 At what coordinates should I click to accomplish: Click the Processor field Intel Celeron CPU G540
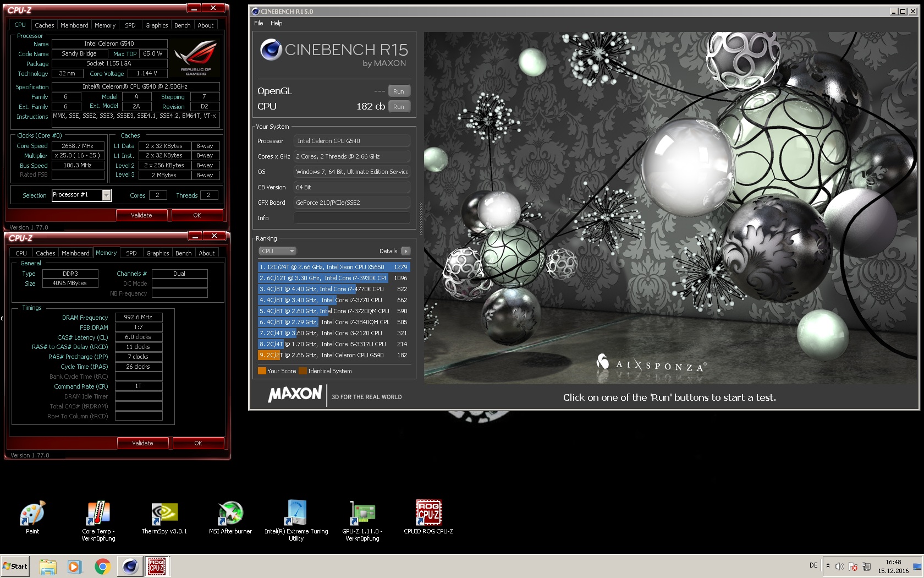352,141
